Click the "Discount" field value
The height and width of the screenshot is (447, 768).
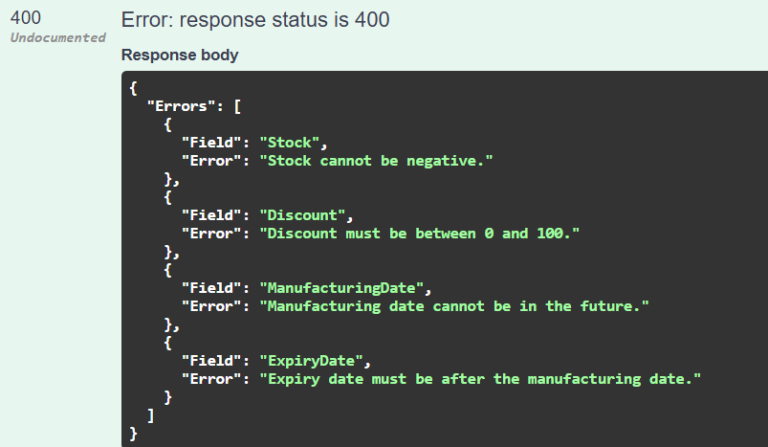tap(302, 215)
